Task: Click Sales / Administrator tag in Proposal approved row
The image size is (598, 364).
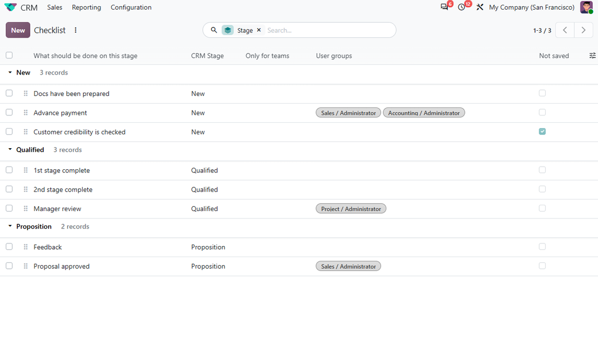Action: (348, 266)
